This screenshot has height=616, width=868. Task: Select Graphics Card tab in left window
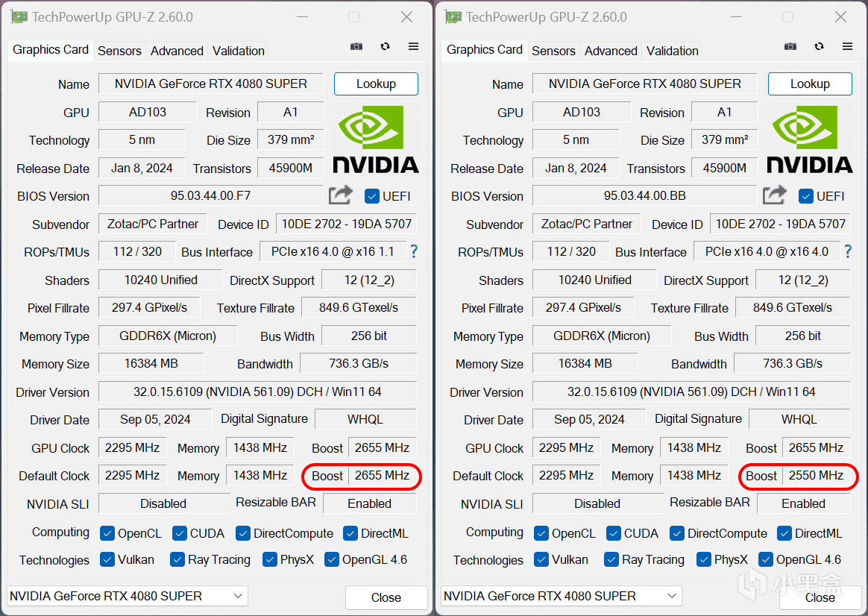pos(51,50)
